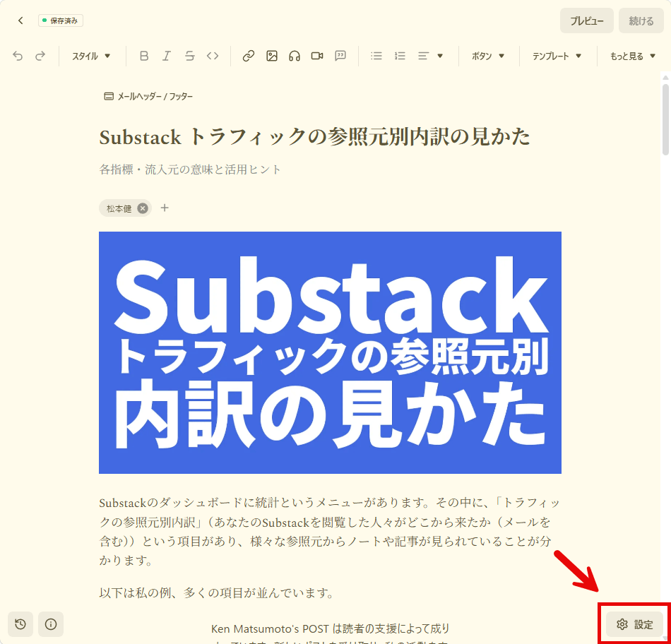Open the テンプレート dropdown
This screenshot has width=671, height=644.
click(557, 56)
